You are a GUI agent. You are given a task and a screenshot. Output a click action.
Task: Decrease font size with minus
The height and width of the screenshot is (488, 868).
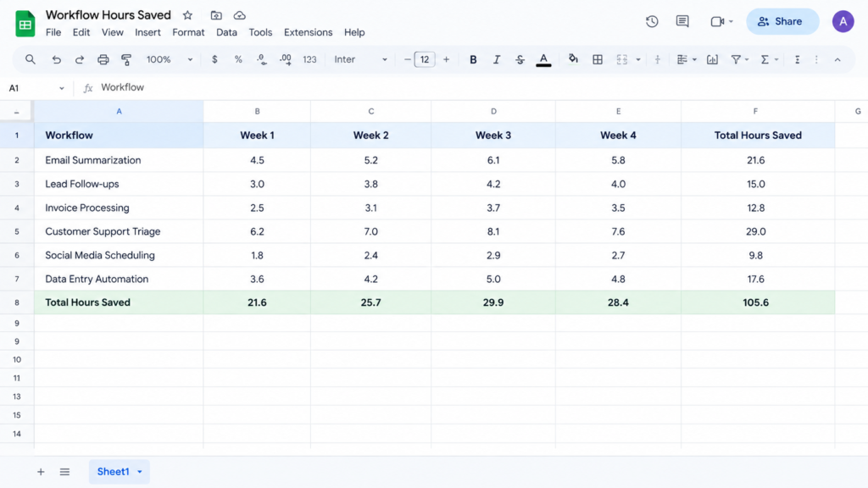pos(408,59)
